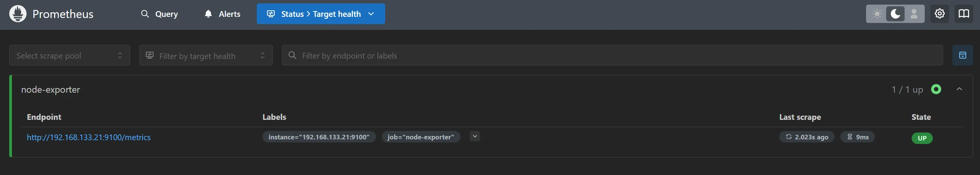Go to the Alerts page
This screenshot has width=980, height=175.
(229, 14)
